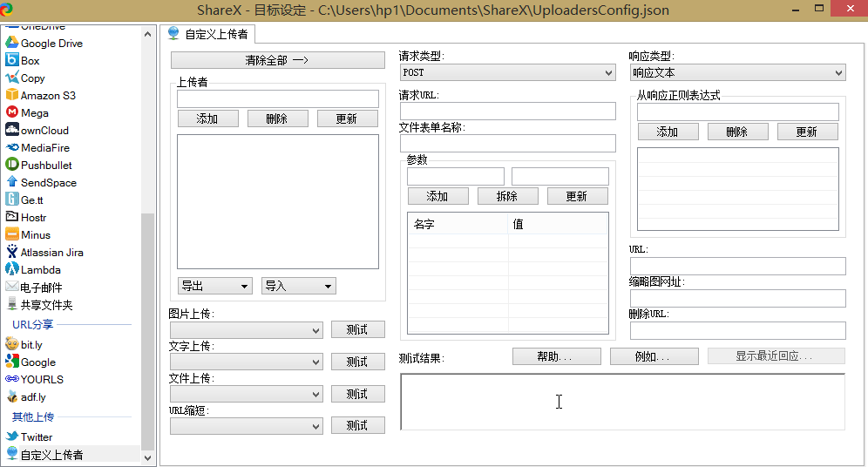868x467 pixels.
Task: Expand the 请求类型 POST dropdown
Action: [x=508, y=73]
